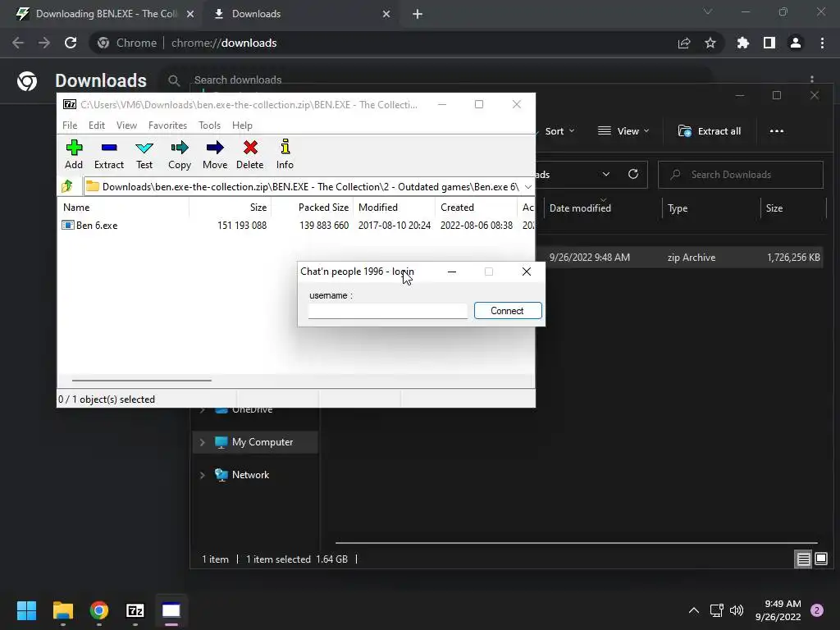Sort 7-Zip list by Modified column
The image size is (840, 630).
pyautogui.click(x=395, y=208)
